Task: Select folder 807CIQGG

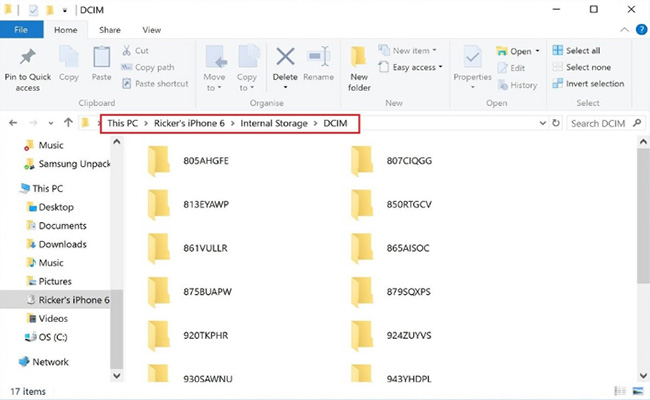Action: (x=391, y=161)
